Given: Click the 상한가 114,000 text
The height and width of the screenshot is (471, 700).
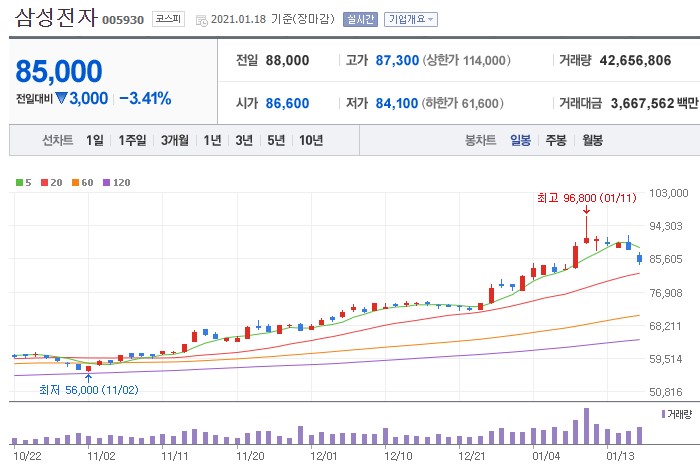Looking at the screenshot, I should click(467, 60).
